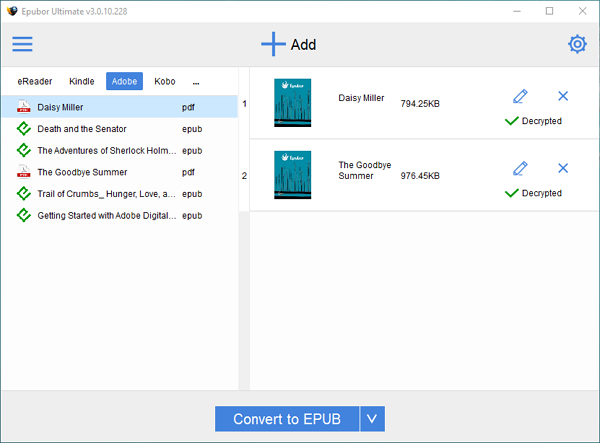
Task: Show more sources with the ellipsis tab
Action: (196, 82)
